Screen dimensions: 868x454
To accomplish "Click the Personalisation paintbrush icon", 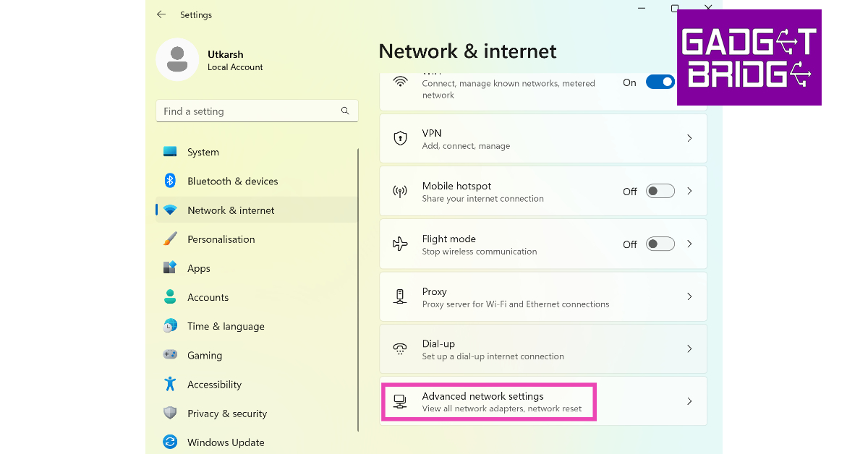I will pyautogui.click(x=170, y=239).
